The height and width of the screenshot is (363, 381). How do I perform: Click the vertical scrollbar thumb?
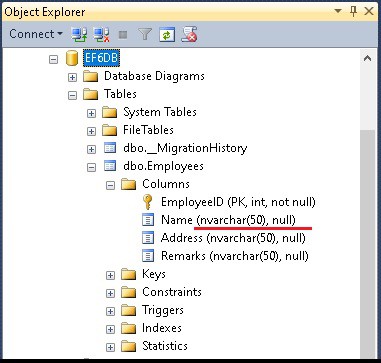[367, 244]
